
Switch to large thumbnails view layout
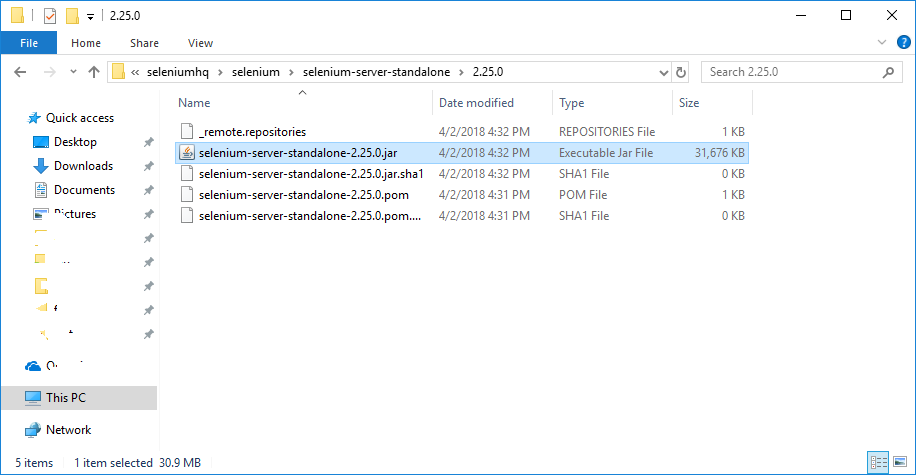coord(900,463)
